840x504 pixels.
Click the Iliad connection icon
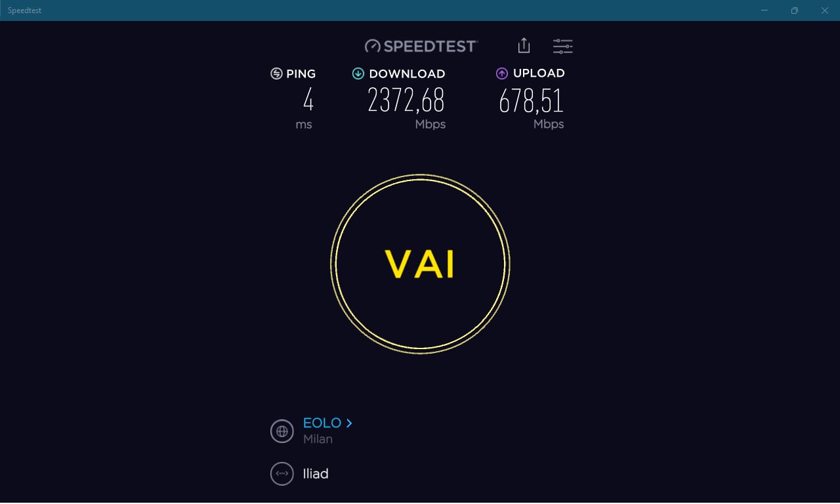click(282, 474)
